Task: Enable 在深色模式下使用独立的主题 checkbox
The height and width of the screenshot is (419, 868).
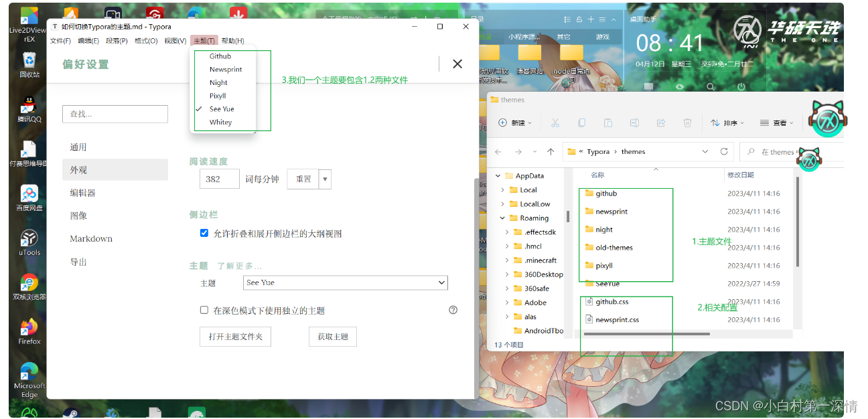Action: click(x=204, y=310)
